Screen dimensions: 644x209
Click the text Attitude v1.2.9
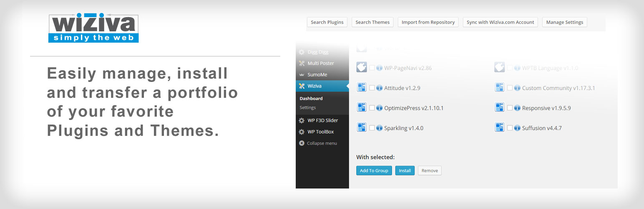coord(402,88)
